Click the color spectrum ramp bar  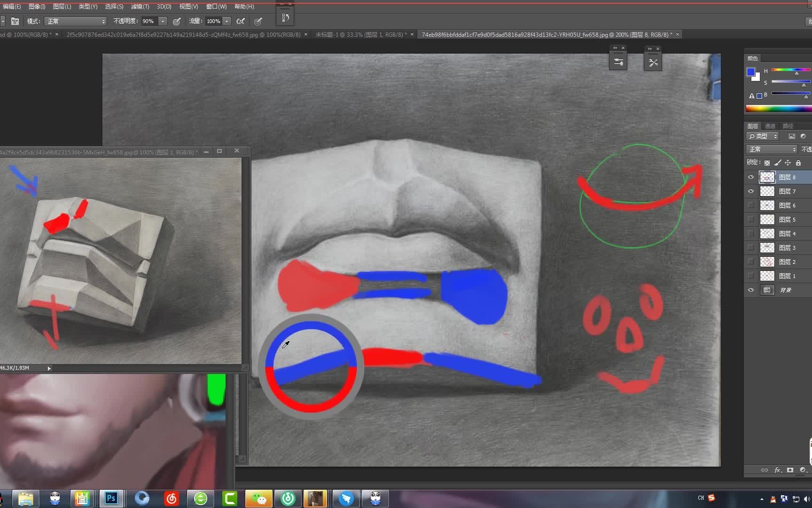pos(779,109)
